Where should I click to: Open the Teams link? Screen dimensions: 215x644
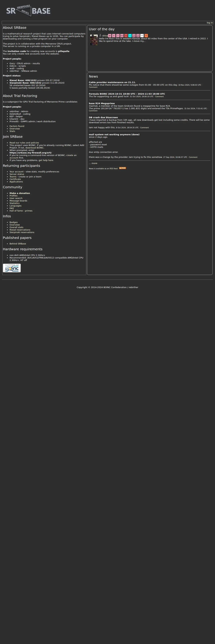[13, 177]
